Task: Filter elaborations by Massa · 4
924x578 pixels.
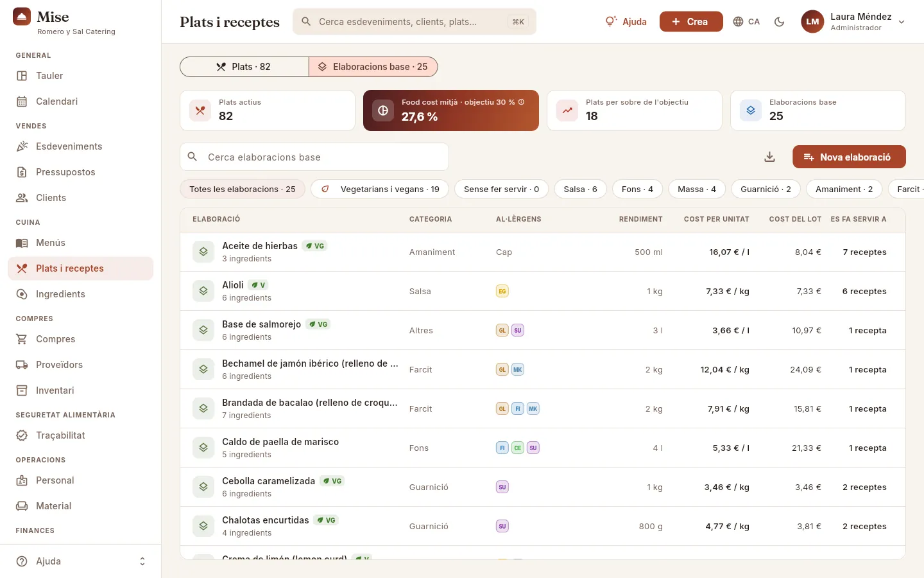Action: point(697,189)
